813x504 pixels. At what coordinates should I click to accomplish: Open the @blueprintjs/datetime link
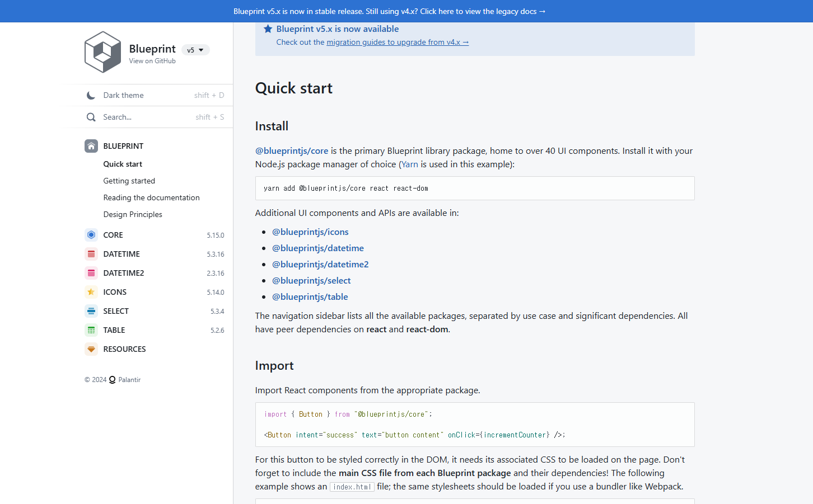click(x=318, y=248)
